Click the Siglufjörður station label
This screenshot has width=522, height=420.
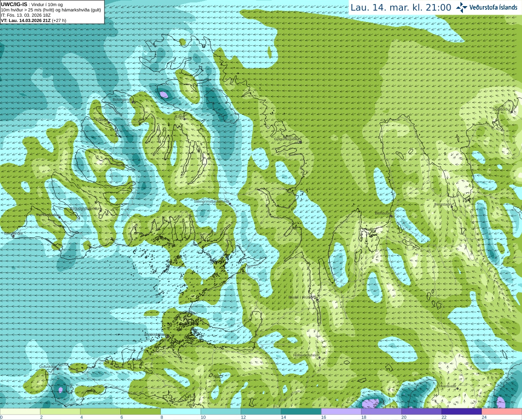pos(501,109)
